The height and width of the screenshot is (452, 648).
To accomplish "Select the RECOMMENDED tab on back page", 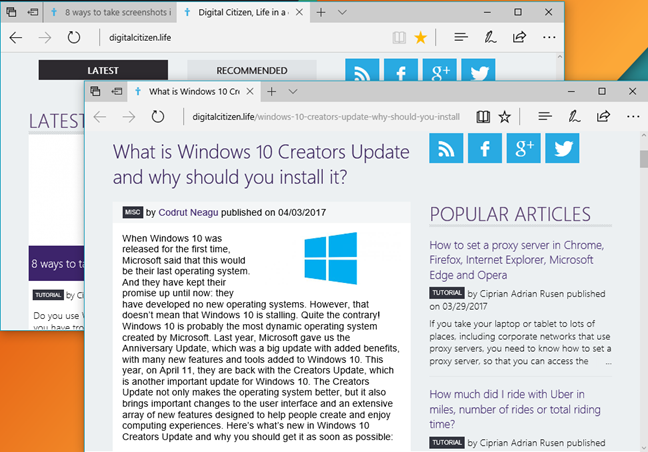I will (x=252, y=70).
